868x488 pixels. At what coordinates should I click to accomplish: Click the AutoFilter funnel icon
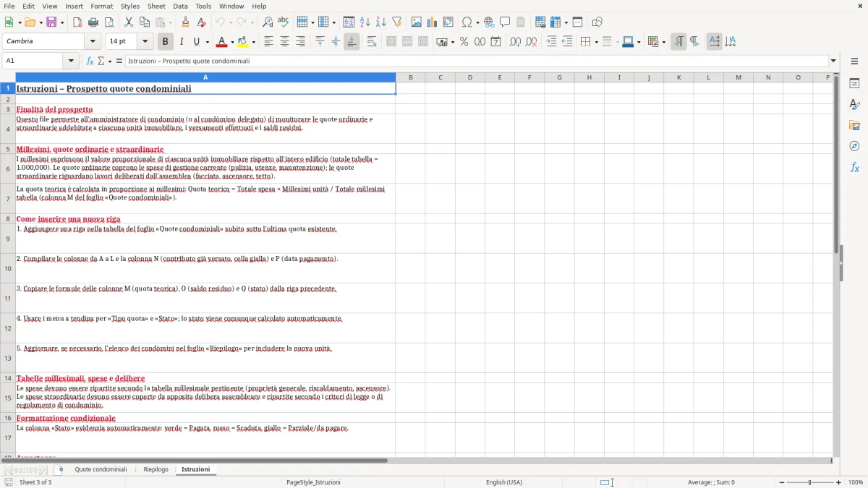tap(396, 22)
